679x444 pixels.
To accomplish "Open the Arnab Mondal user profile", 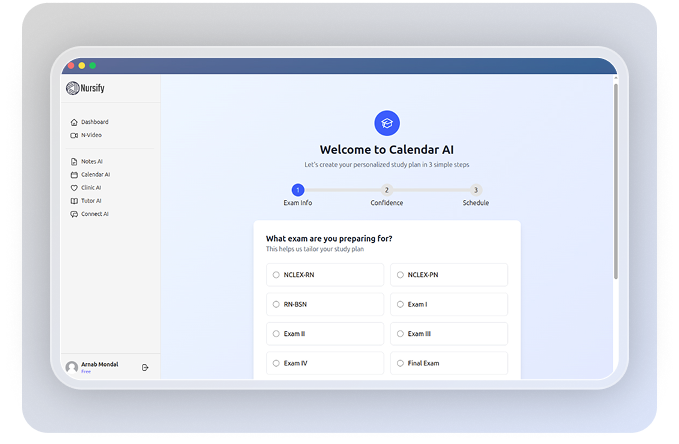I will [98, 366].
